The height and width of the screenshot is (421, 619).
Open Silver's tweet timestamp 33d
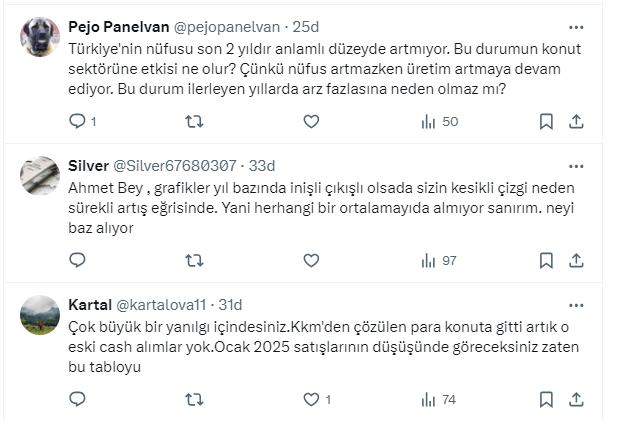[262, 166]
